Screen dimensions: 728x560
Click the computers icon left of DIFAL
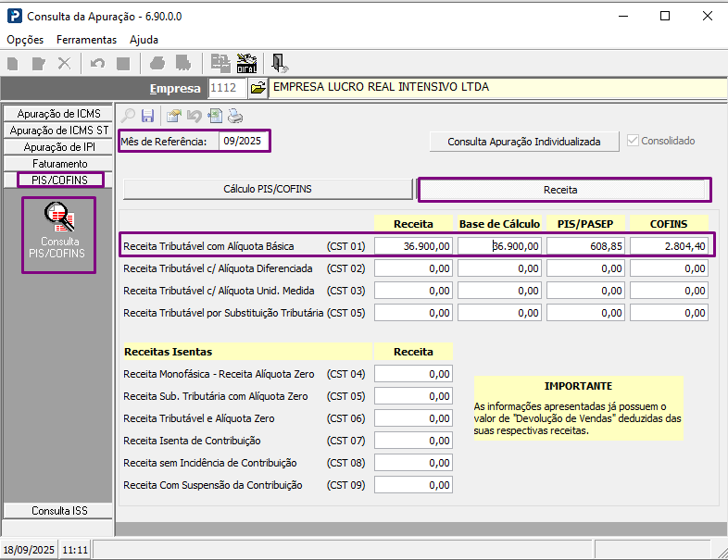[220, 63]
